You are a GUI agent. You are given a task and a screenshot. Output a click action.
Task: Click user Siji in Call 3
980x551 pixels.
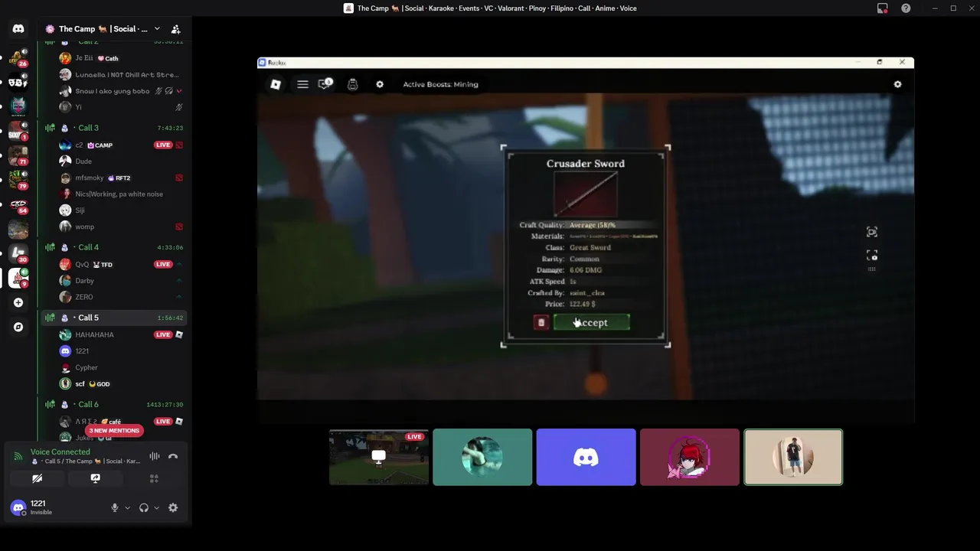click(x=121, y=210)
